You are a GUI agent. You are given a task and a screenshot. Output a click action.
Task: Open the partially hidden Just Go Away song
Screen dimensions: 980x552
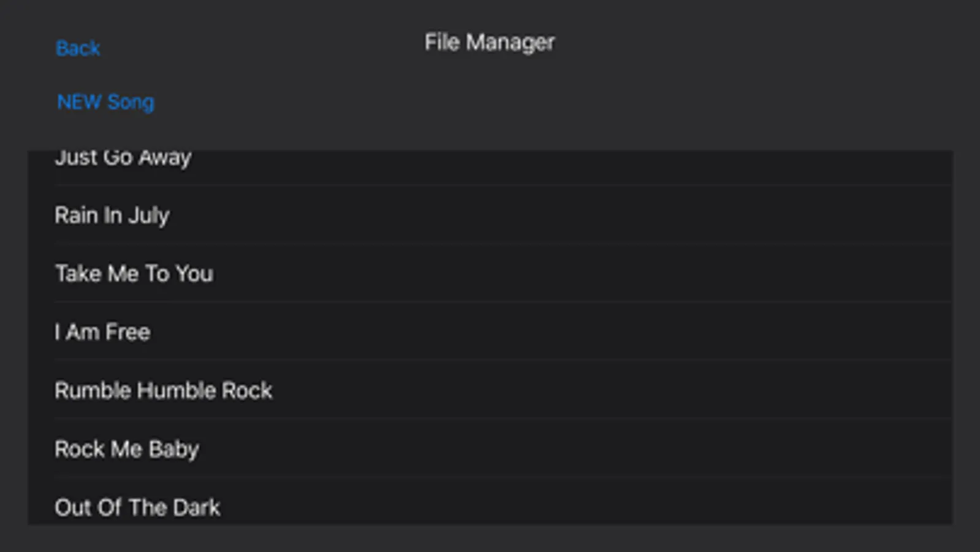click(123, 159)
